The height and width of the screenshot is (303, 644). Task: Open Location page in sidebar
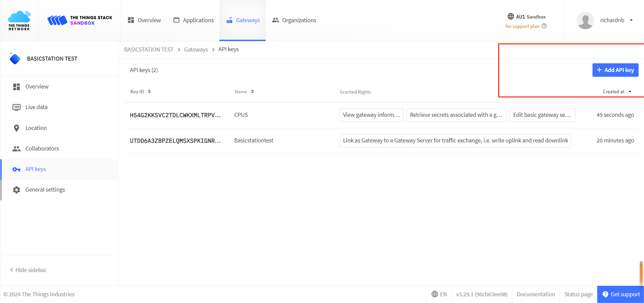coord(36,128)
